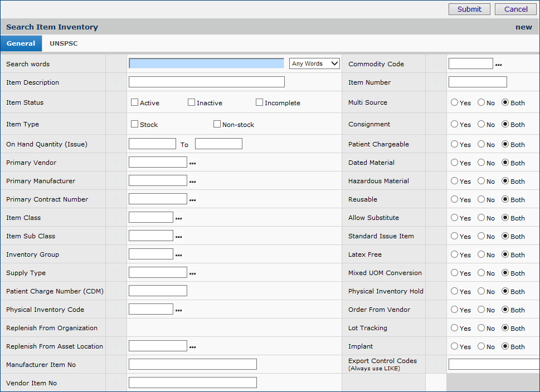This screenshot has width=540, height=392.
Task: Open the Inventory Group lookup ellipsis
Action: tap(179, 255)
